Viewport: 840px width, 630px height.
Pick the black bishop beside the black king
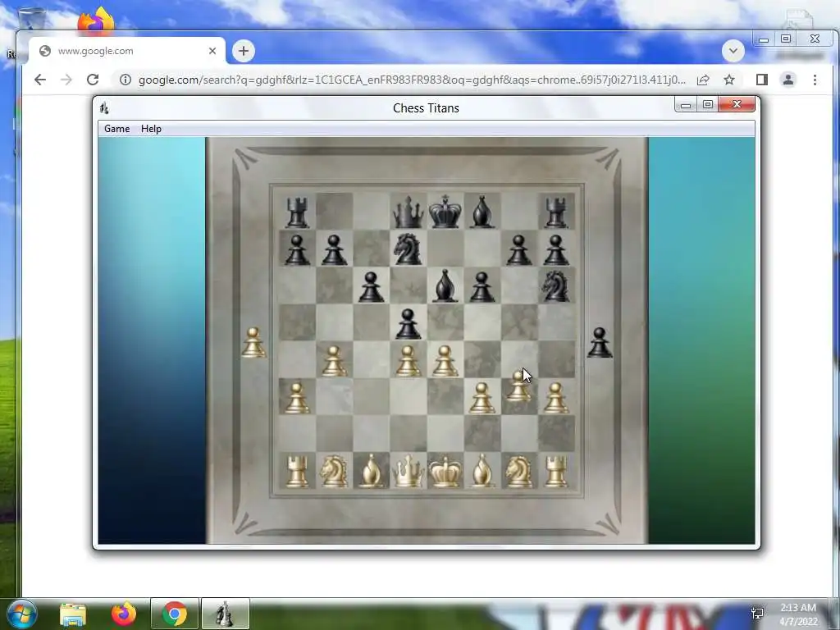coord(482,212)
